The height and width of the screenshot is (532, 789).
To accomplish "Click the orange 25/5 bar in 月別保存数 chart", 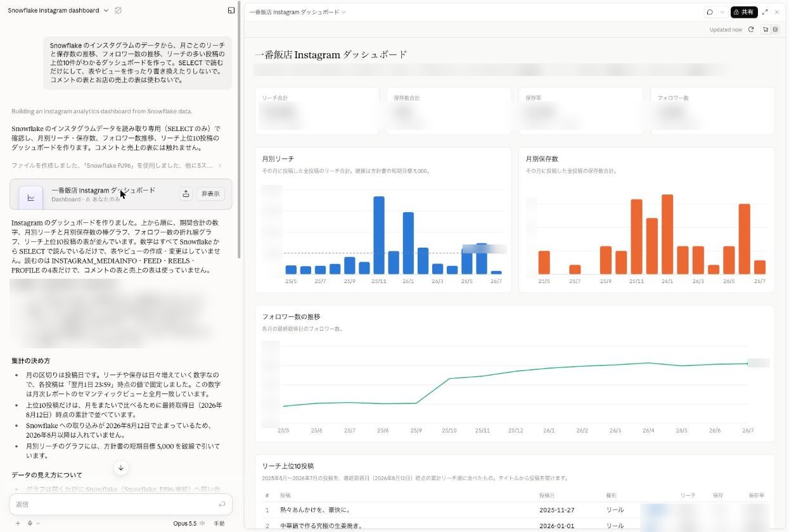I will (544, 262).
